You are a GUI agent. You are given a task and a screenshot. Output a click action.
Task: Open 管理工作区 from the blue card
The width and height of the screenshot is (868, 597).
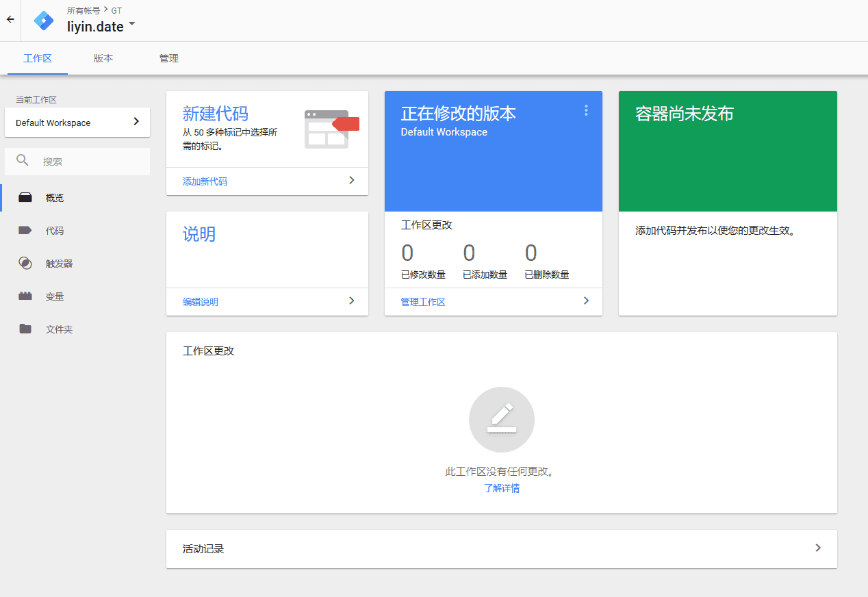423,301
